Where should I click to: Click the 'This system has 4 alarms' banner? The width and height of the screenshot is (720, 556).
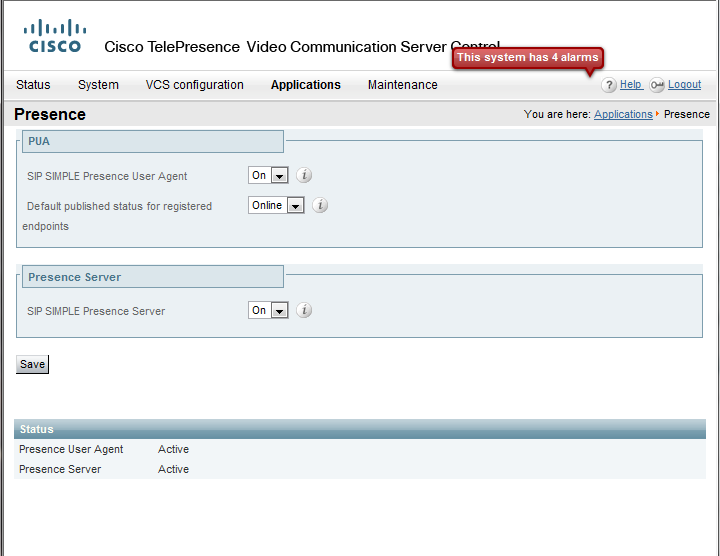pos(528,58)
